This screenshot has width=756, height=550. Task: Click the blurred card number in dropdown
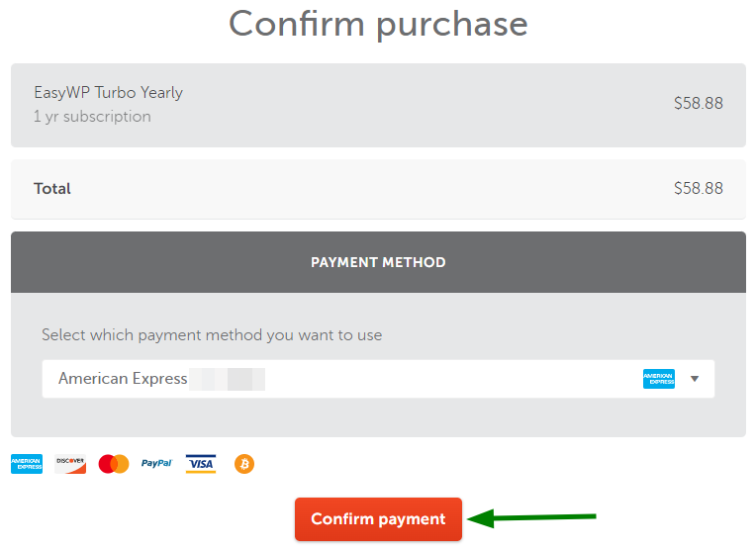[227, 379]
